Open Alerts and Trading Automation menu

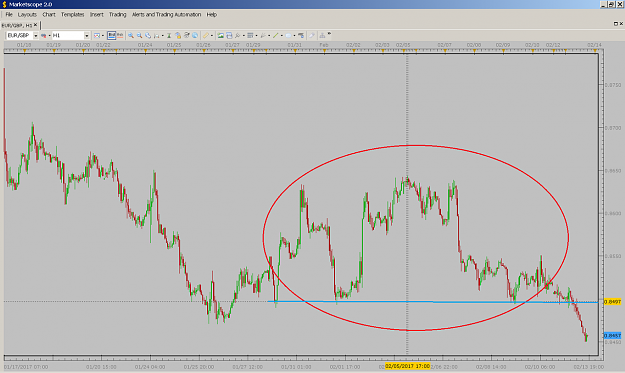tap(166, 14)
